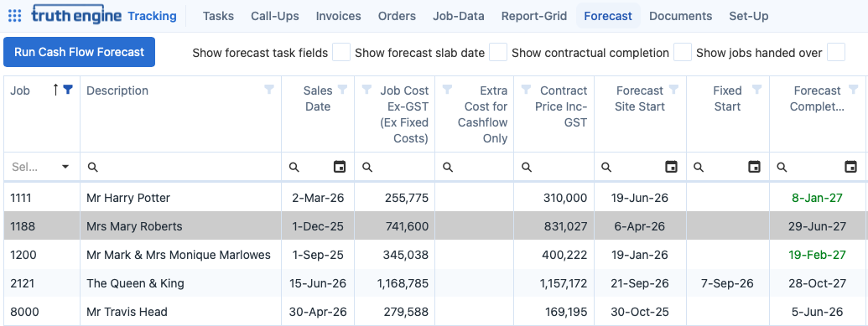
Task: Open Sales Date calendar picker
Action: click(340, 167)
